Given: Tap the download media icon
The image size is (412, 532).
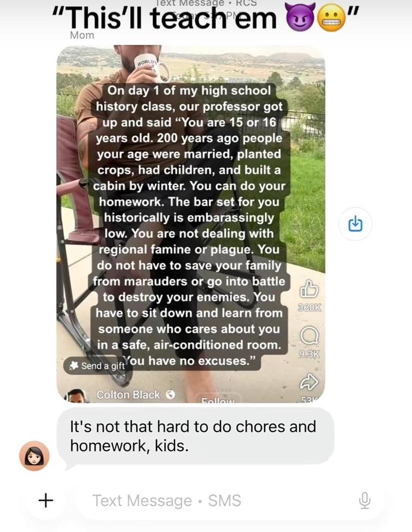Looking at the screenshot, I should (x=356, y=224).
